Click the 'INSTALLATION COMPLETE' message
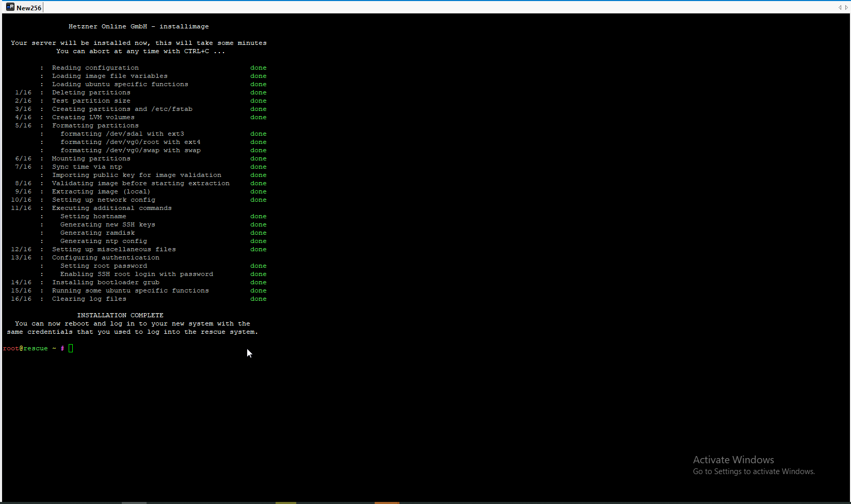The image size is (851, 504). pyautogui.click(x=120, y=315)
